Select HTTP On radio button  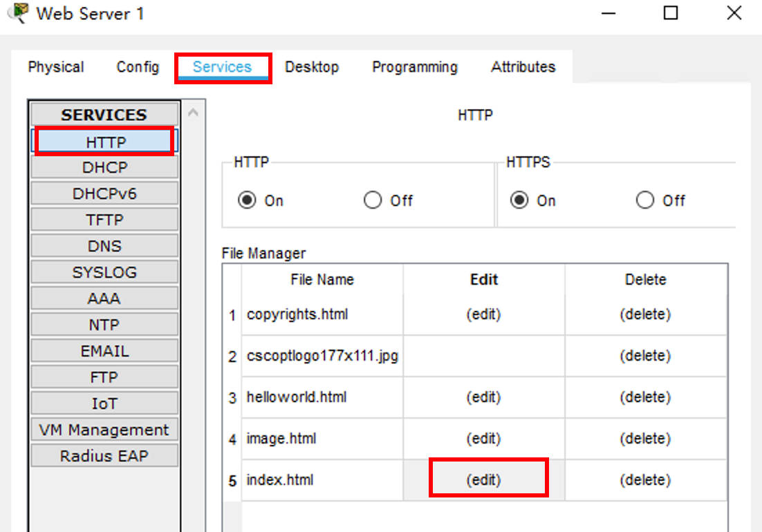tap(247, 200)
